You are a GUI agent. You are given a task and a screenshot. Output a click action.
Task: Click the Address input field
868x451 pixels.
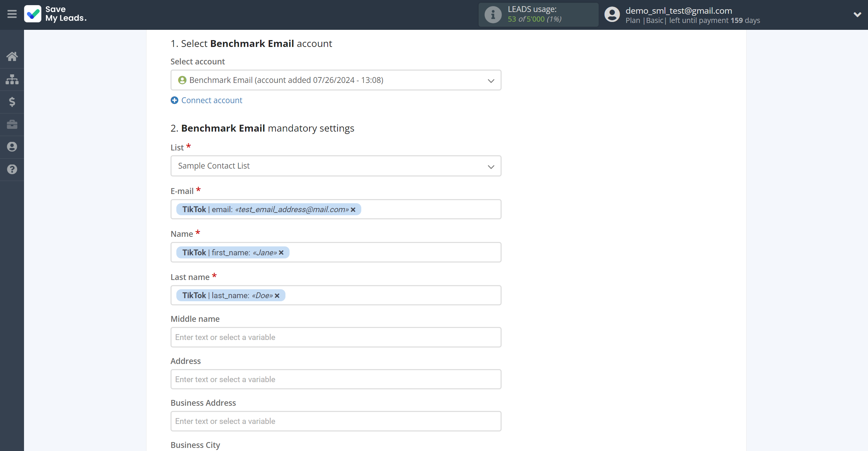[336, 379]
